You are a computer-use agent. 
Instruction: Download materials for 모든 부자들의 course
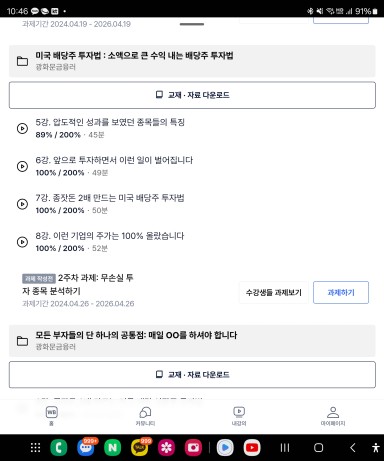pos(192,375)
